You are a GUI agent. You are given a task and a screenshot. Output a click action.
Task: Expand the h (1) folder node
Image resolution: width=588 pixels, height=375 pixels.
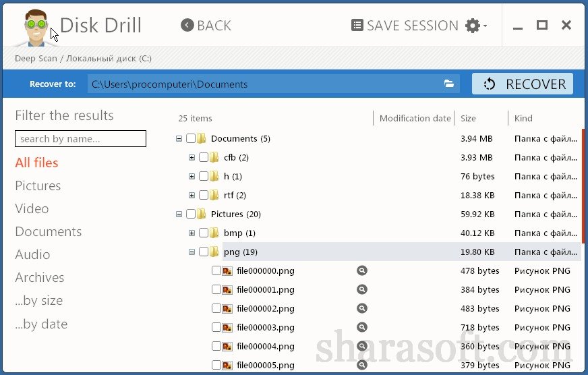point(192,176)
